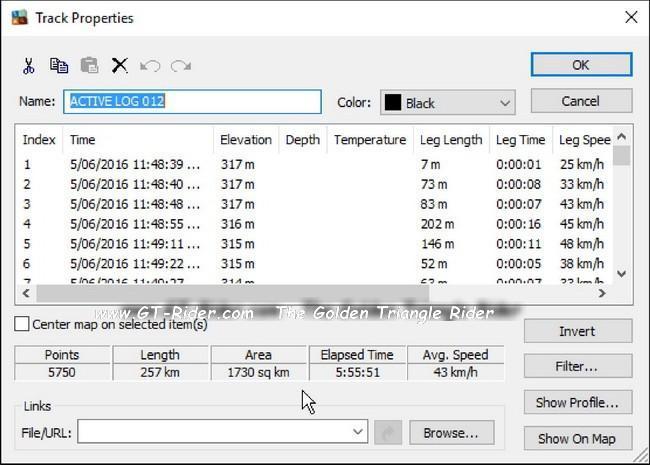Open the Filter... dialog button
650x465 pixels.
pyautogui.click(x=577, y=367)
